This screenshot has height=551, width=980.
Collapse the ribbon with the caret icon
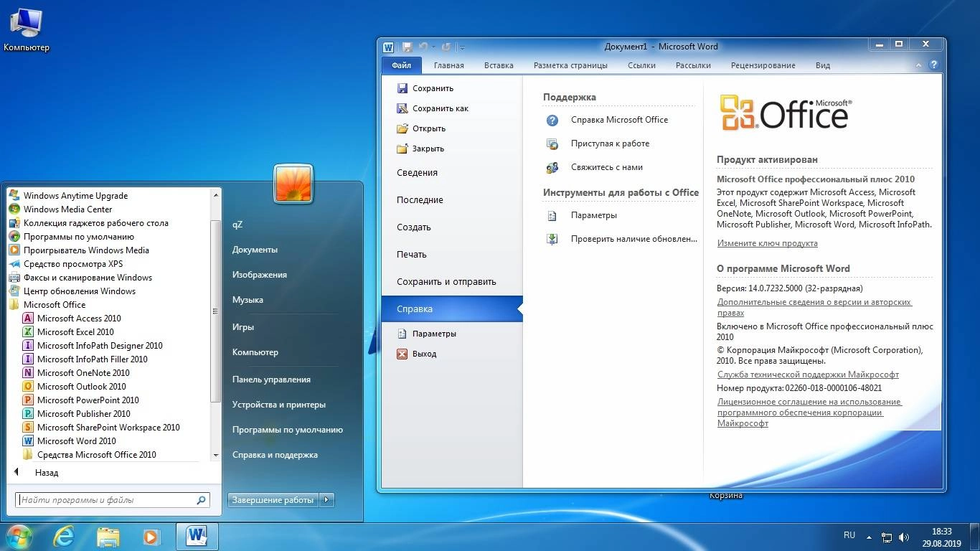(x=919, y=65)
